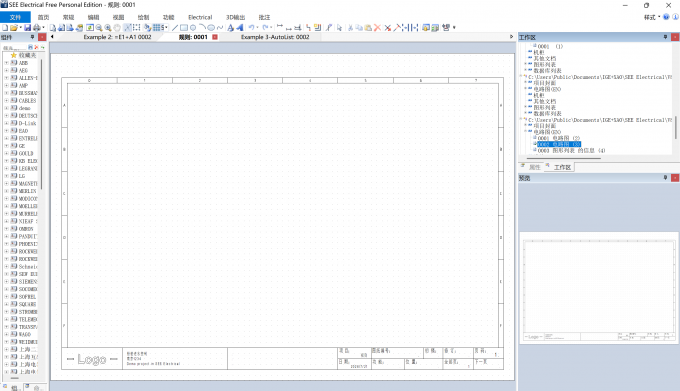Switch to Example 3-AutoList: 0002 tab
The image size is (680, 391).
275,37
